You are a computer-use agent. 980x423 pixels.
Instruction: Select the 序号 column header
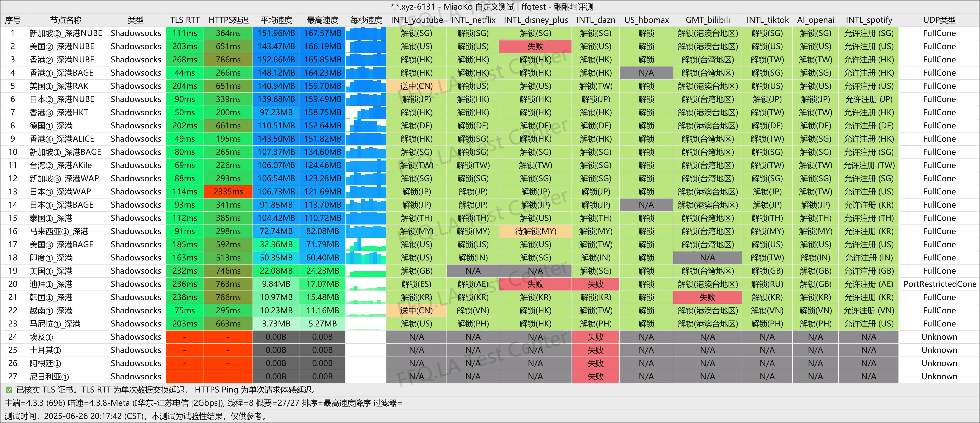click(x=13, y=20)
